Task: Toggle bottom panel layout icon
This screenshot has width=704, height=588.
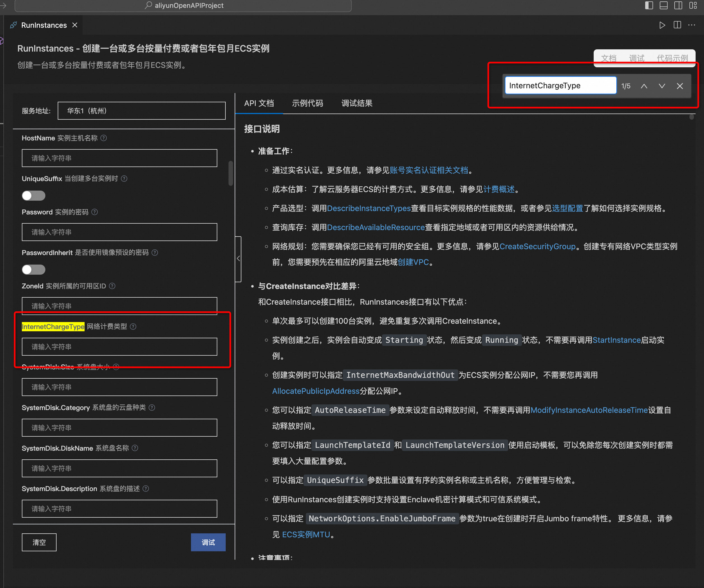Action: 663,5
